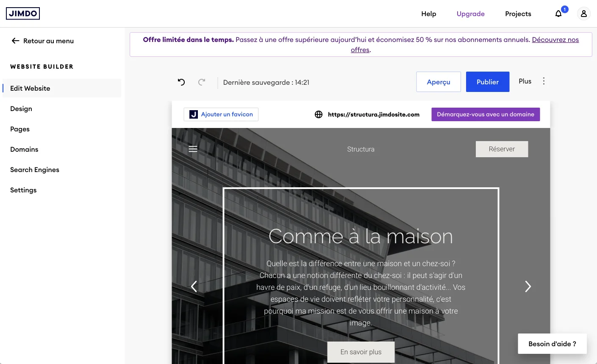Open Pages in the sidebar
The width and height of the screenshot is (597, 364).
click(x=20, y=129)
